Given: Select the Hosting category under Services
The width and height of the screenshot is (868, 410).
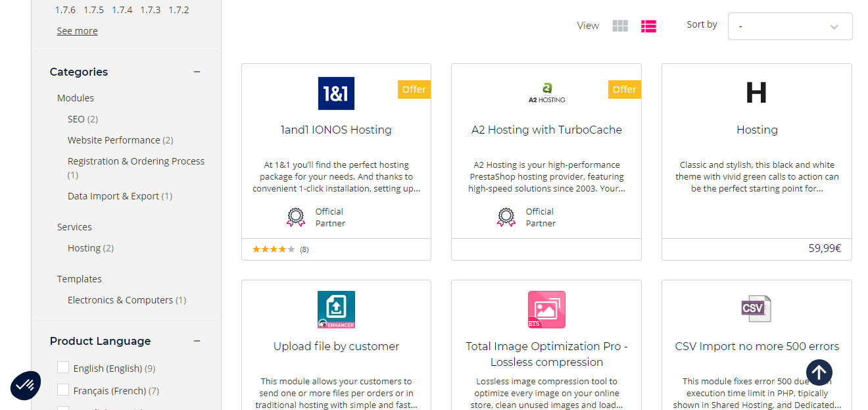Looking at the screenshot, I should pos(91,248).
